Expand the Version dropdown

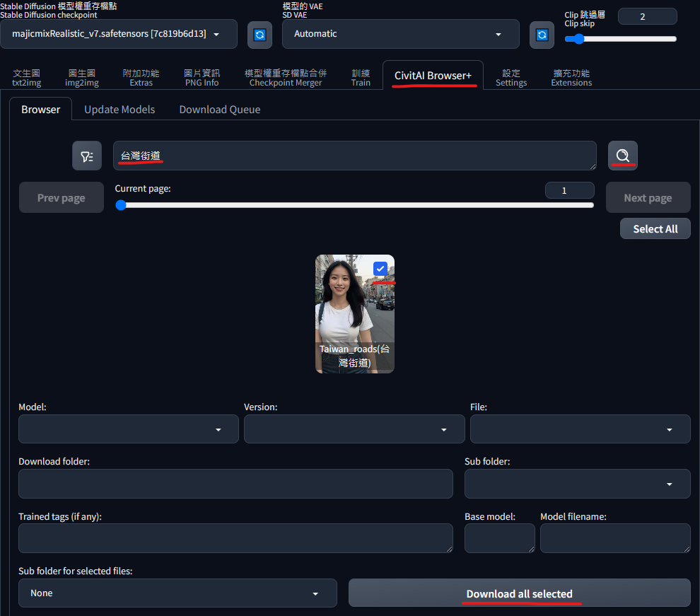(354, 429)
